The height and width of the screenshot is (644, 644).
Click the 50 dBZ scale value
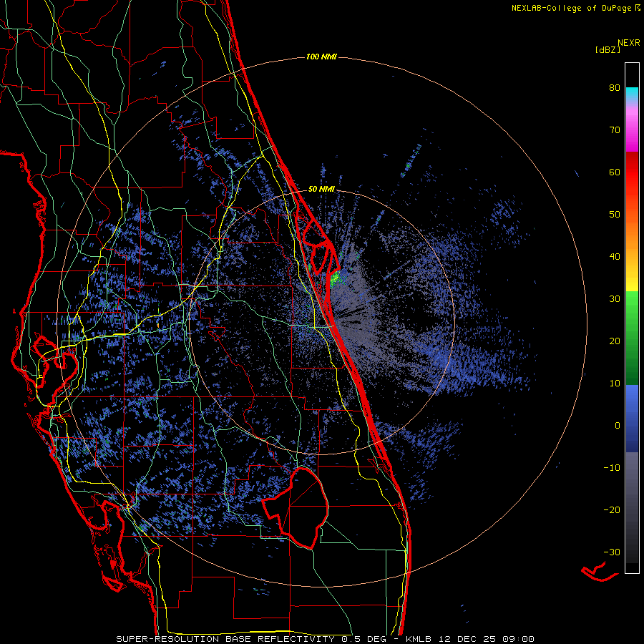(615, 215)
